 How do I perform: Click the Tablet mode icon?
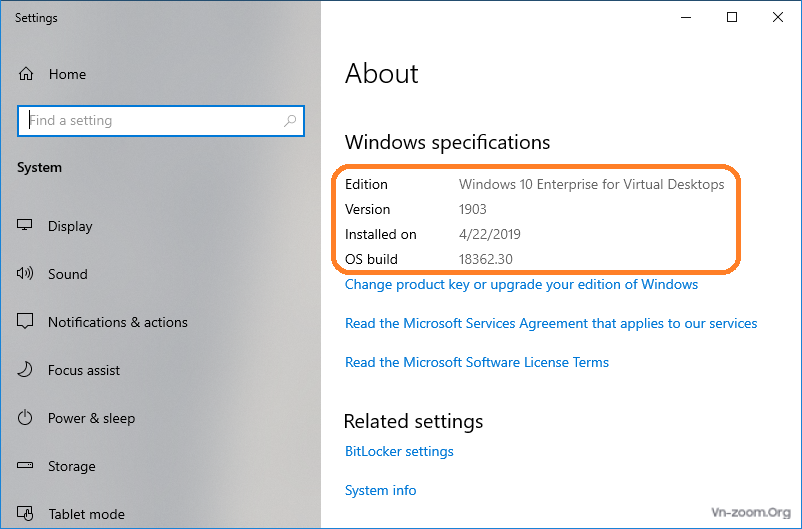pyautogui.click(x=25, y=513)
